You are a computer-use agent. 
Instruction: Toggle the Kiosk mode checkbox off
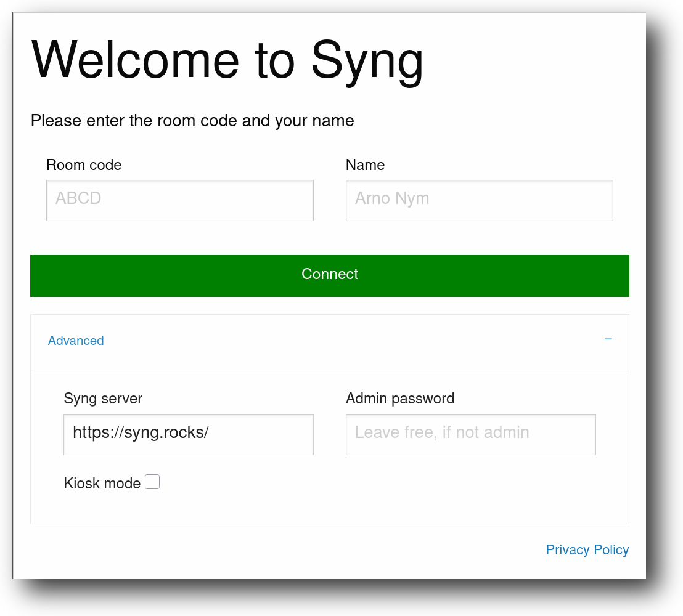click(x=152, y=481)
